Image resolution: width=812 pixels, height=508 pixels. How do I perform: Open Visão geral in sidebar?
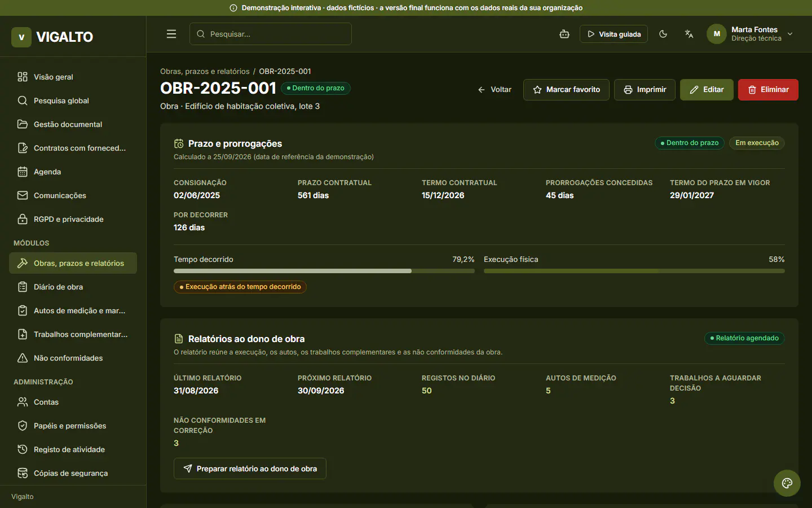[x=73, y=77]
